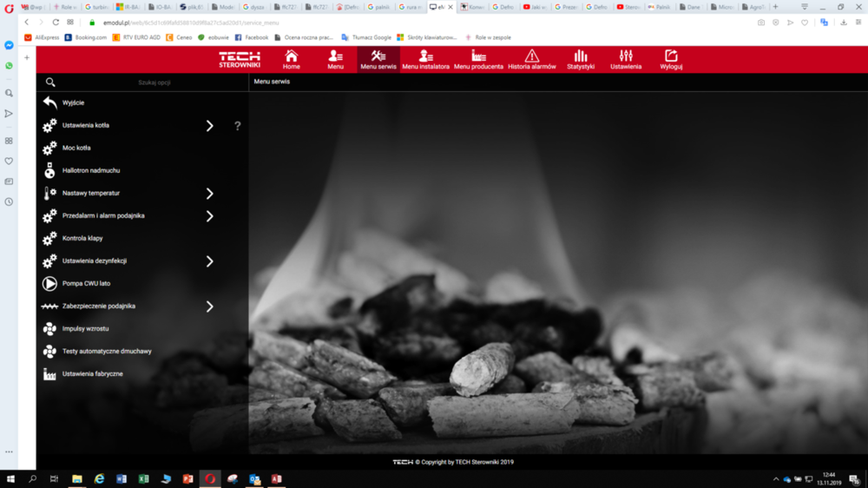Open Menu producenta factory icon
This screenshot has height=488, width=868.
478,56
